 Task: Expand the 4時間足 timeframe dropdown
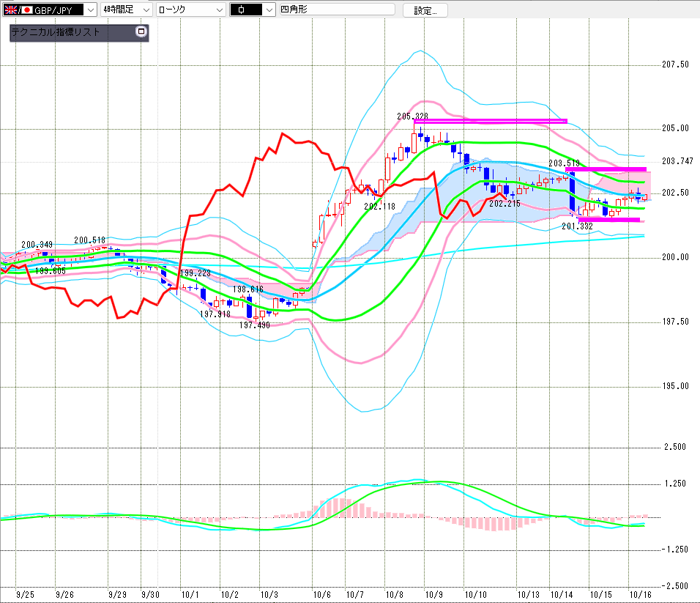click(x=126, y=10)
